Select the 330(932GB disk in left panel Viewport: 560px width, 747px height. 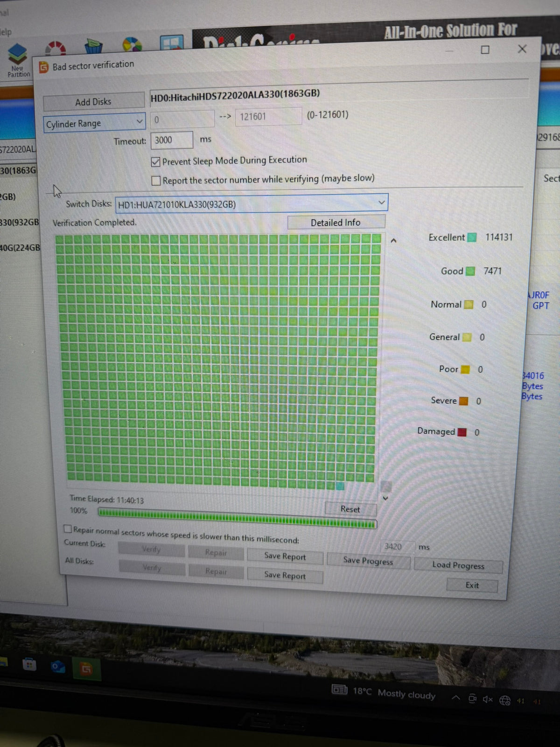click(20, 222)
